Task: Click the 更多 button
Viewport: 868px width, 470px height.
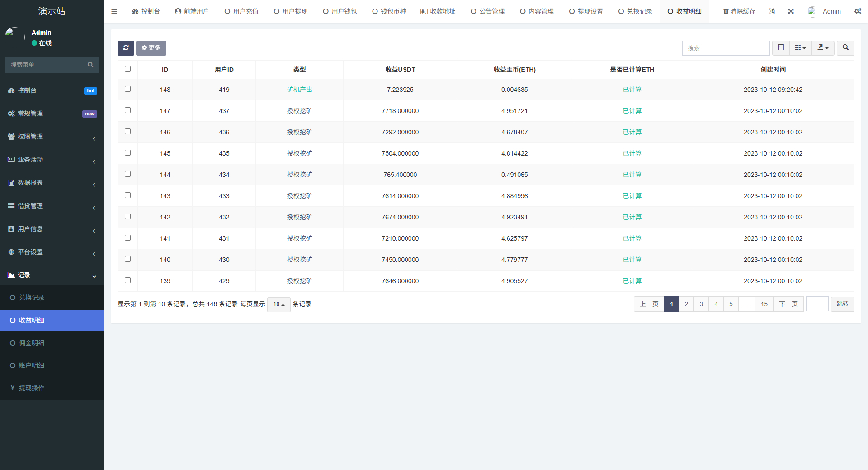Action: [151, 48]
